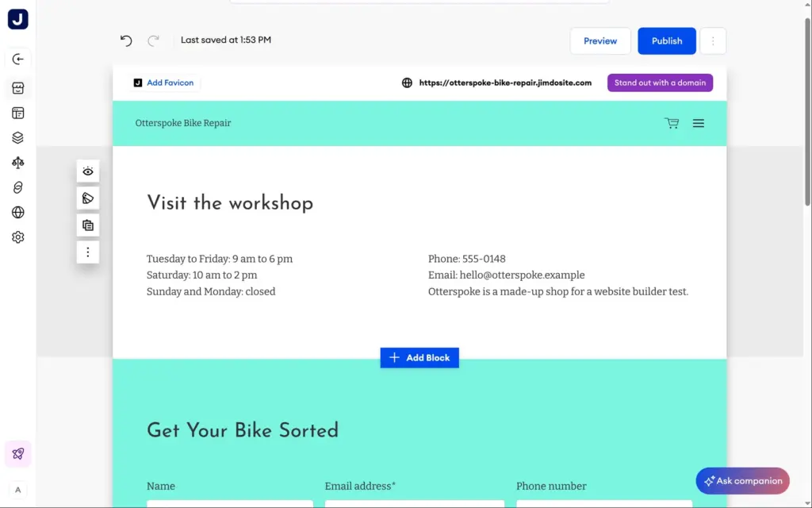The image size is (812, 508).
Task: Click the Saturday: 10 am to 2 pm text
Action: 202,275
